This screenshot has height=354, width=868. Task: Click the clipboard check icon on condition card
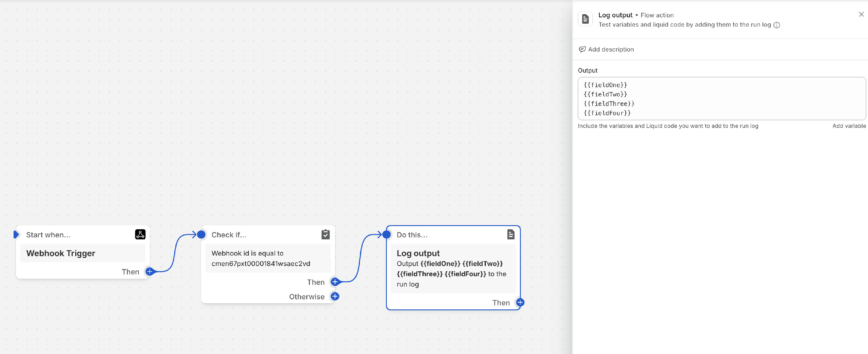[x=325, y=234]
